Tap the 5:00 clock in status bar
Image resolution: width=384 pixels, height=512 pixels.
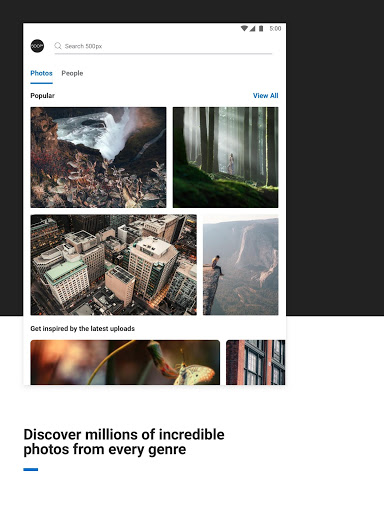275,29
